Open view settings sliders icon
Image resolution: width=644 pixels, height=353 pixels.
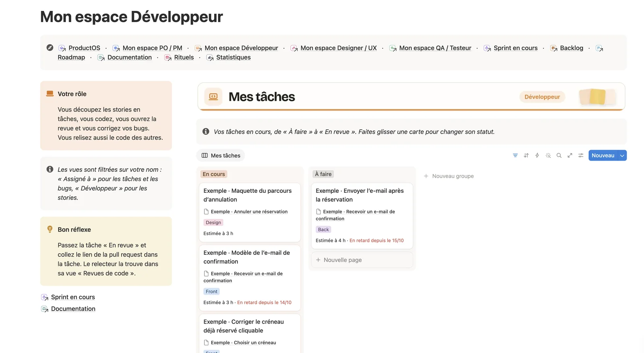pos(580,155)
